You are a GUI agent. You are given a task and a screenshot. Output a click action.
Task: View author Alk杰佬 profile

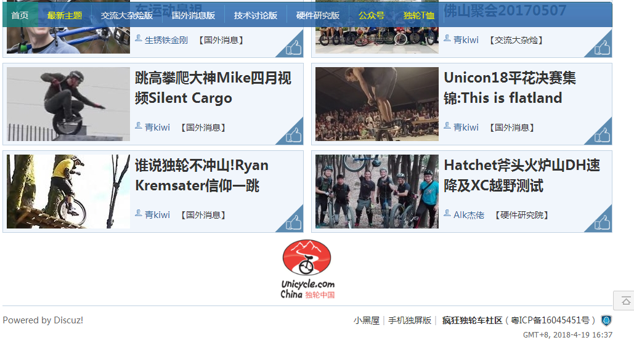(x=469, y=215)
